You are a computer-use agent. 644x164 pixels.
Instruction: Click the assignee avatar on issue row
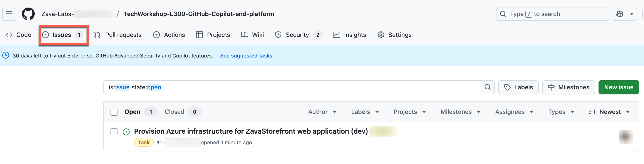626,137
